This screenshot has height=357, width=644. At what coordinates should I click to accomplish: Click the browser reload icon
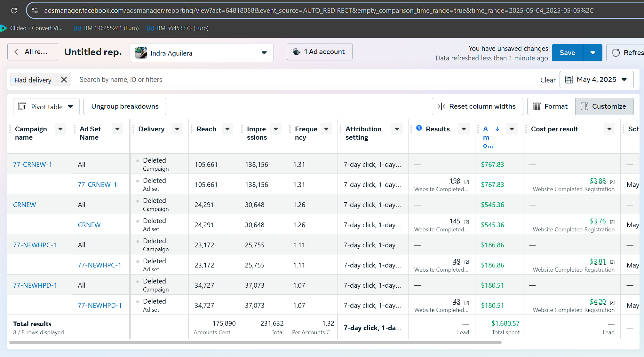click(14, 11)
